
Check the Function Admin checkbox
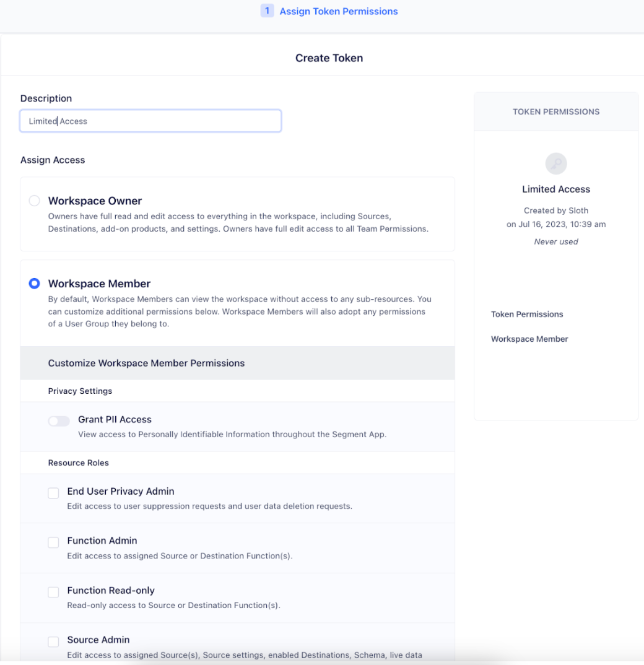coord(53,542)
